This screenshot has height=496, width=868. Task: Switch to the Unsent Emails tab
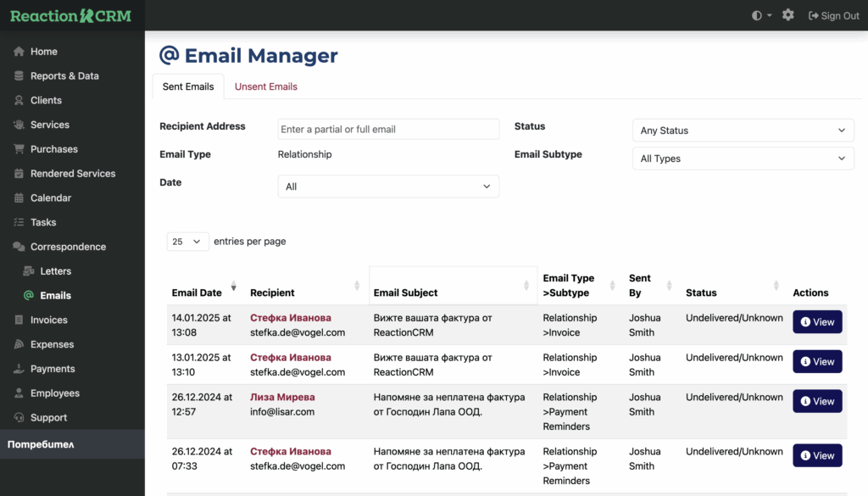click(x=265, y=86)
